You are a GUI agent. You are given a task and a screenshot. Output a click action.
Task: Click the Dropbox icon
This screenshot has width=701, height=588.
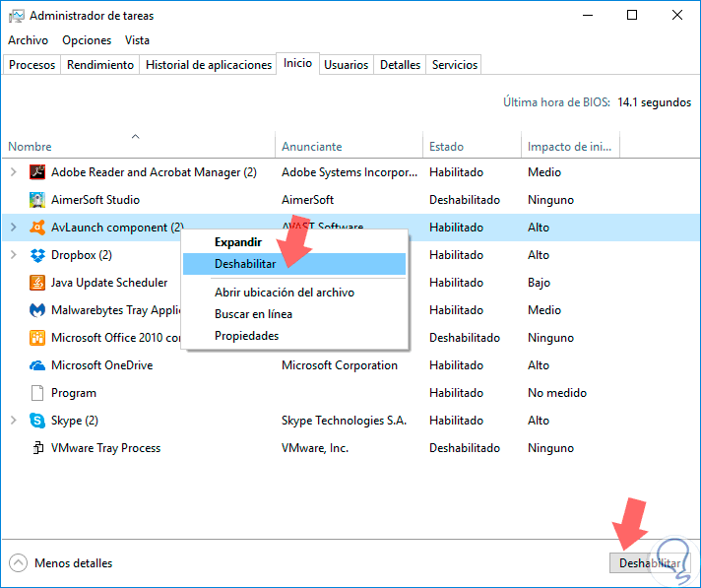(37, 255)
